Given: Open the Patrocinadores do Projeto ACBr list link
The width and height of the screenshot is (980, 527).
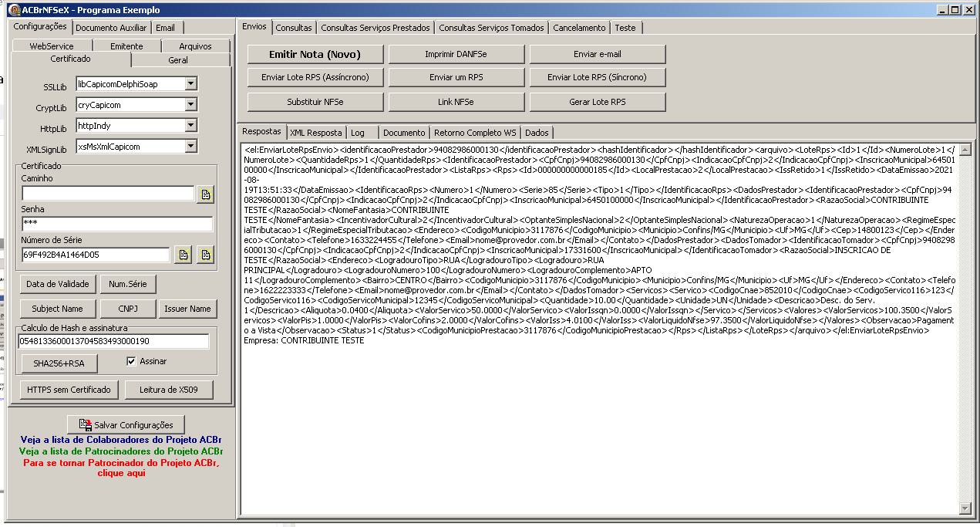Looking at the screenshot, I should point(120,451).
